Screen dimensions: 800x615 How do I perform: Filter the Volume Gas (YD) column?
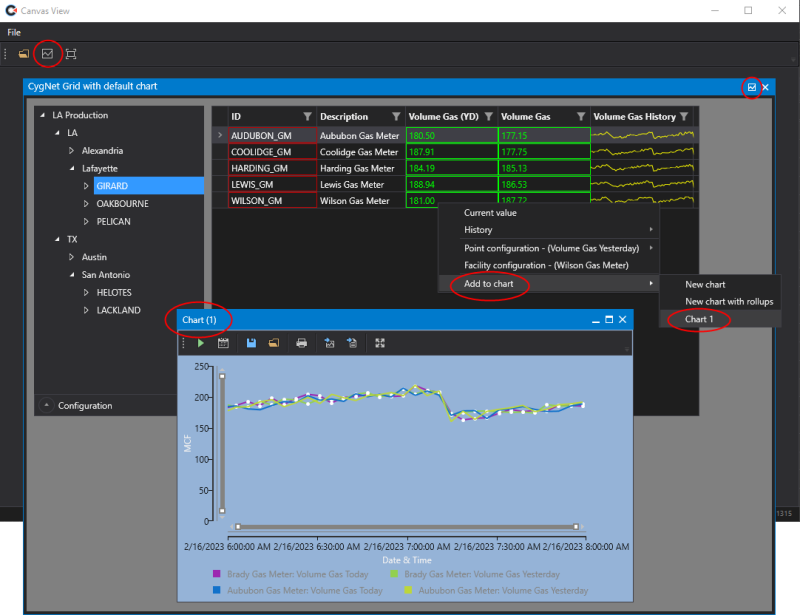coord(489,116)
